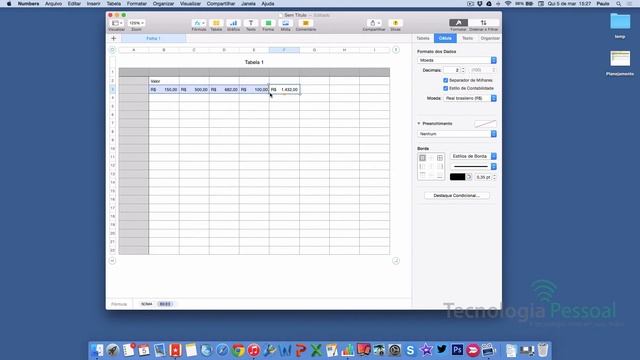640x360 pixels.
Task: Adjust the border thickness stepper
Action: (x=494, y=177)
